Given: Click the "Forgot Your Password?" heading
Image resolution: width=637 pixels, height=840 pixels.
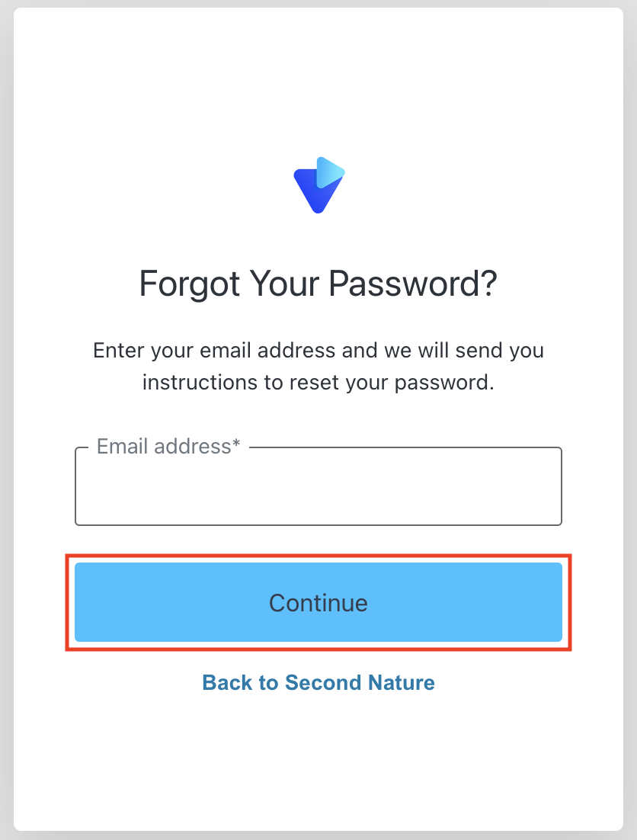Looking at the screenshot, I should point(318,284).
